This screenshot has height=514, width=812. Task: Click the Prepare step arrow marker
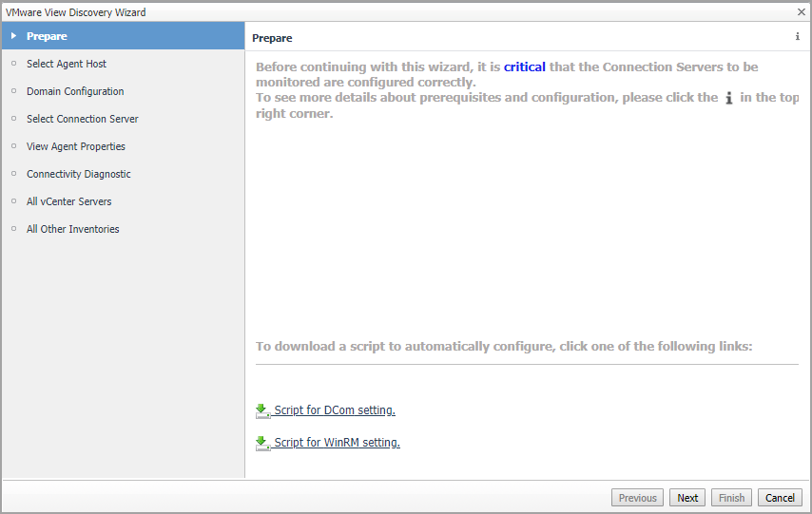(x=13, y=36)
